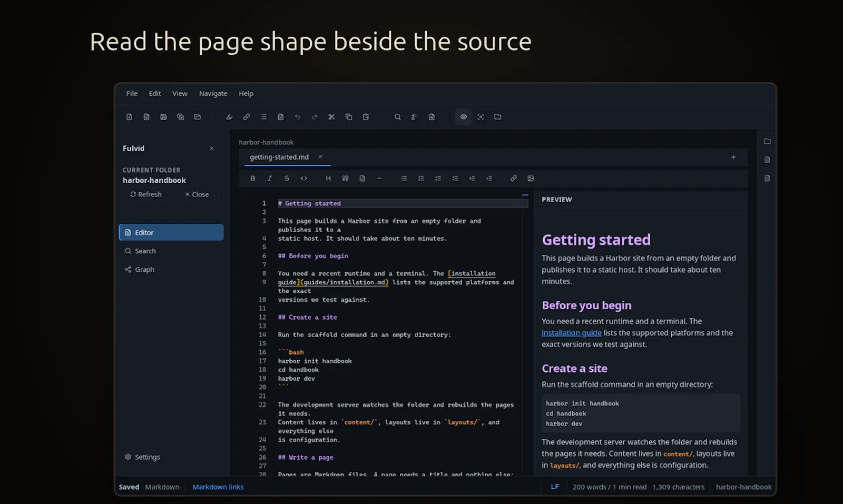The image size is (843, 504).
Task: Click the 'harbor init handbook' editor line
Action: (x=315, y=361)
